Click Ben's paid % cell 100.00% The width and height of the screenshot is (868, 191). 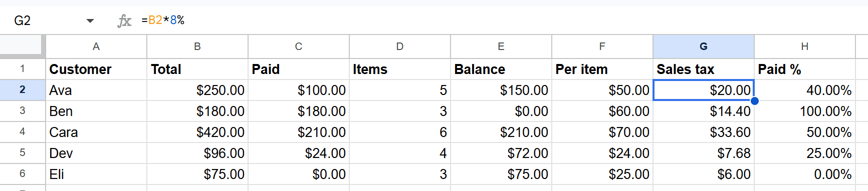805,111
